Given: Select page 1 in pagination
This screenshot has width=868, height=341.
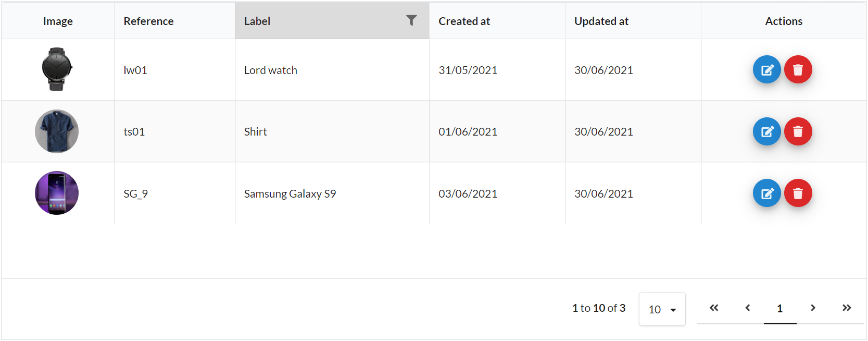Looking at the screenshot, I should (780, 309).
